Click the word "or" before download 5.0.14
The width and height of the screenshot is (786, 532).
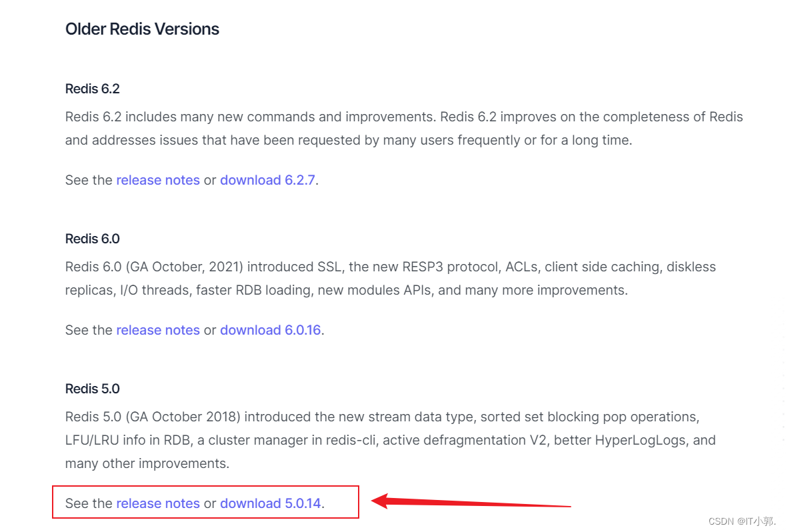point(210,503)
